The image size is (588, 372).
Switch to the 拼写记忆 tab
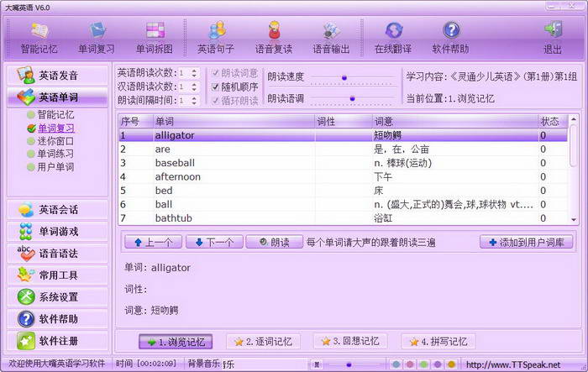[x=438, y=342]
